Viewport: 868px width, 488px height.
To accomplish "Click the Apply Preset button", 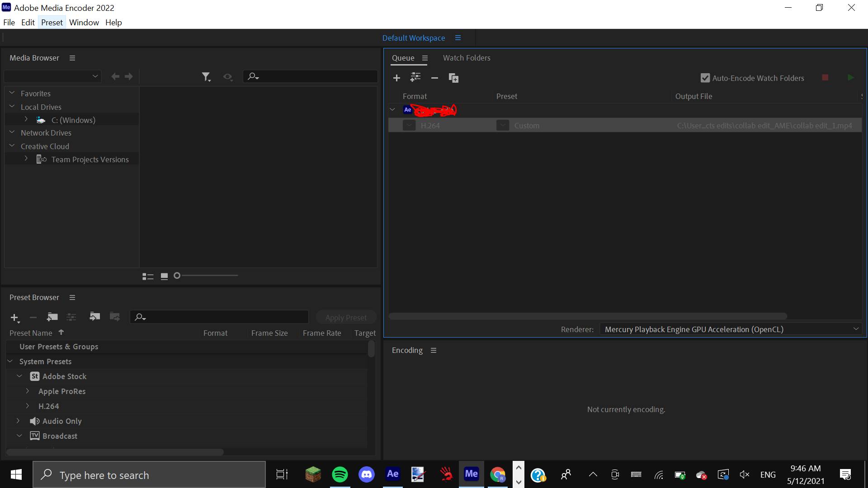I will click(x=345, y=317).
